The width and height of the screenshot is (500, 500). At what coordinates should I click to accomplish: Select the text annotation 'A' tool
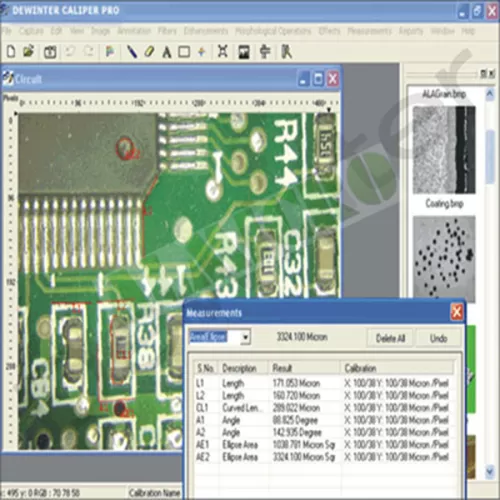pos(167,52)
